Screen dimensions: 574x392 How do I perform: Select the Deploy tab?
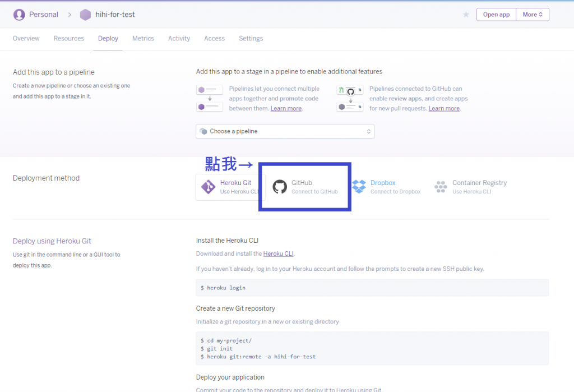[108, 39]
